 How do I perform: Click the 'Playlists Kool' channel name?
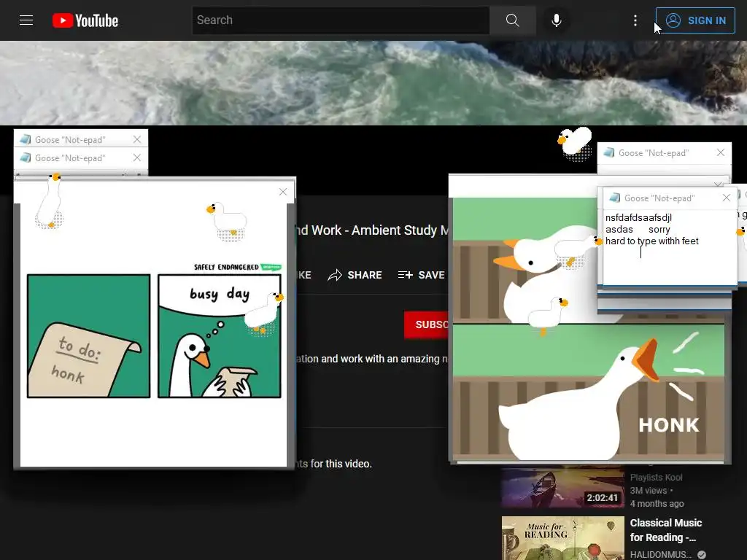pyautogui.click(x=656, y=477)
